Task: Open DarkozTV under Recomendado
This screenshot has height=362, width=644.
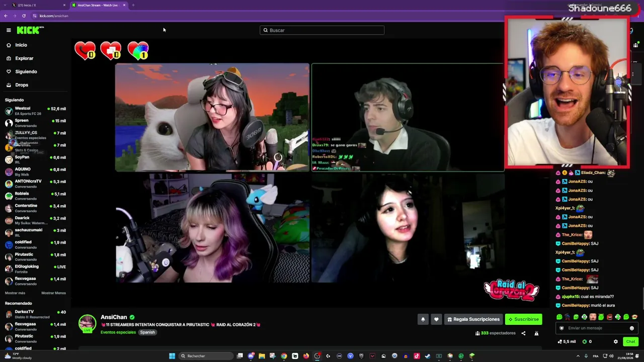Action: point(35,314)
